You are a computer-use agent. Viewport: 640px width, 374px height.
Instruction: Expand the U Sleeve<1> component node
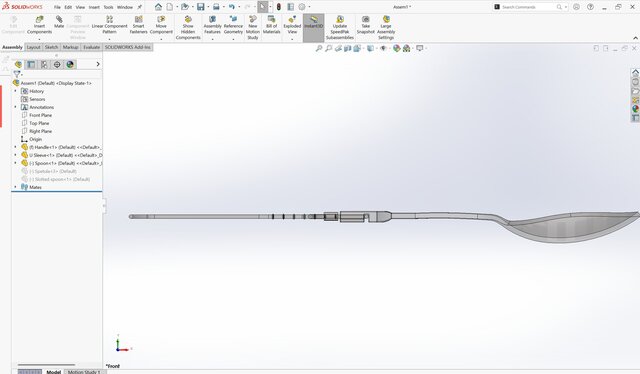point(16,155)
